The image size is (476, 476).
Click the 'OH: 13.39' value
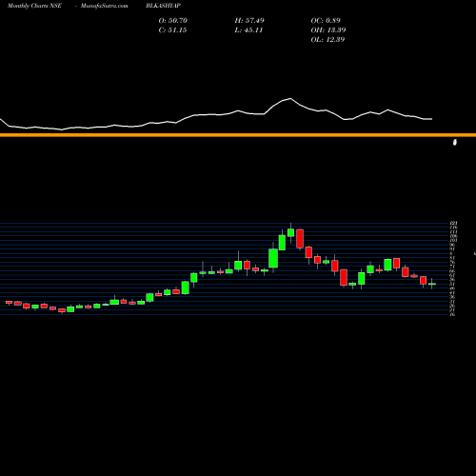click(328, 30)
